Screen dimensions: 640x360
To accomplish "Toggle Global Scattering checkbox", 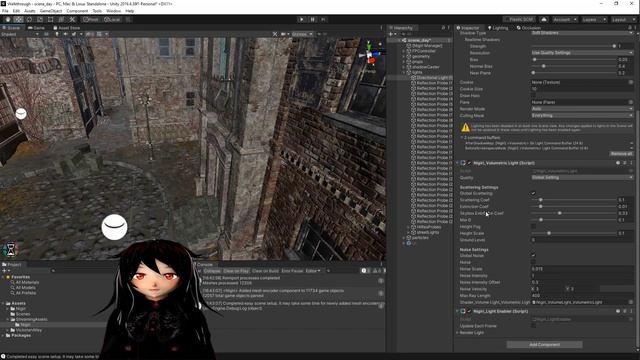I will tap(533, 193).
